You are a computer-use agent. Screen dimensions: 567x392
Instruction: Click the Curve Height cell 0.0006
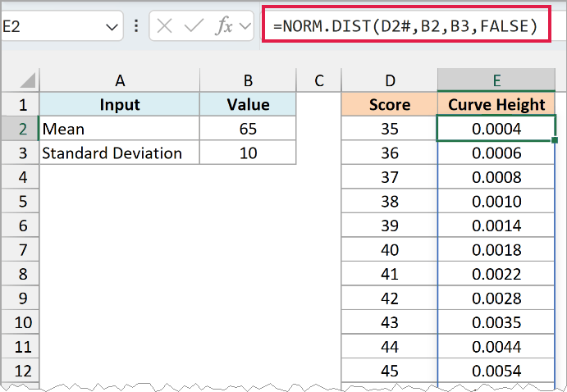tap(496, 153)
